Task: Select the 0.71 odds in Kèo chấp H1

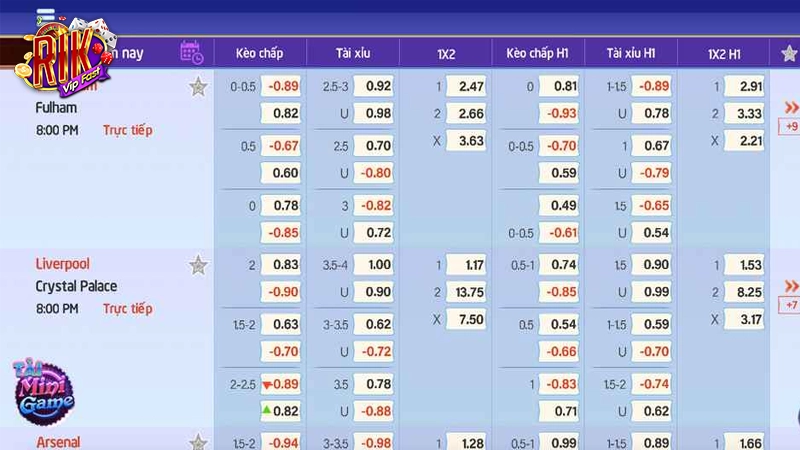Action: tap(559, 411)
